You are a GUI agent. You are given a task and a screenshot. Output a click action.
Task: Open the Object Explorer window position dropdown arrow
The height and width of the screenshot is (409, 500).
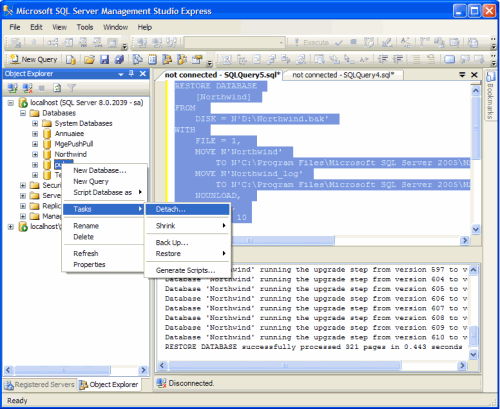tap(121, 74)
